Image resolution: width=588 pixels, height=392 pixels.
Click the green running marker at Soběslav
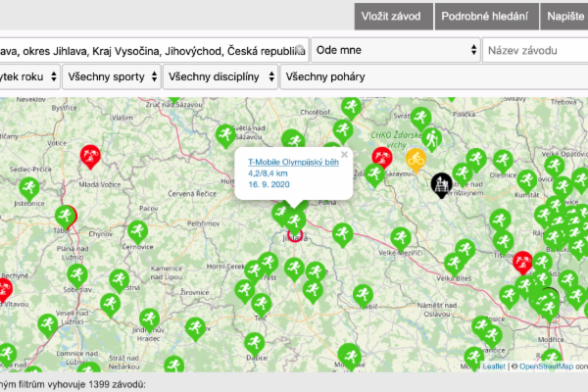pos(77,275)
